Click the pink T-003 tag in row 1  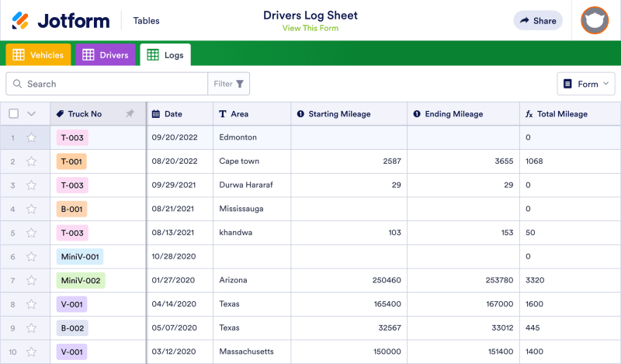click(x=72, y=137)
